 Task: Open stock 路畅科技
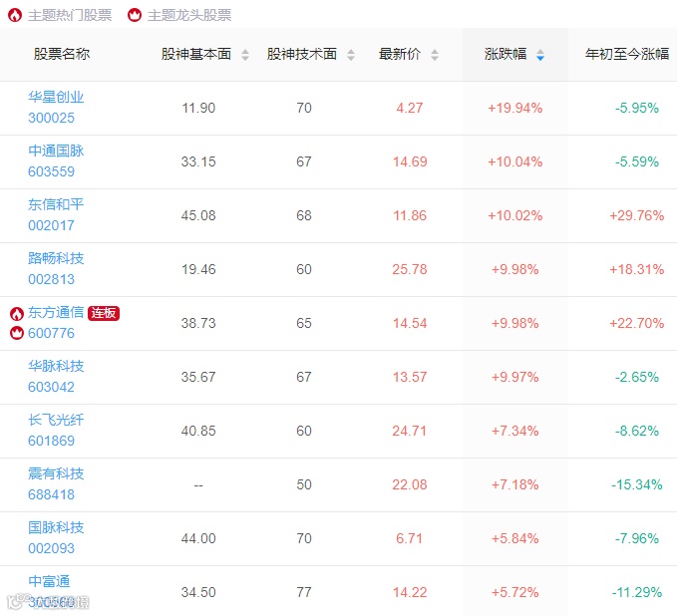(56, 258)
